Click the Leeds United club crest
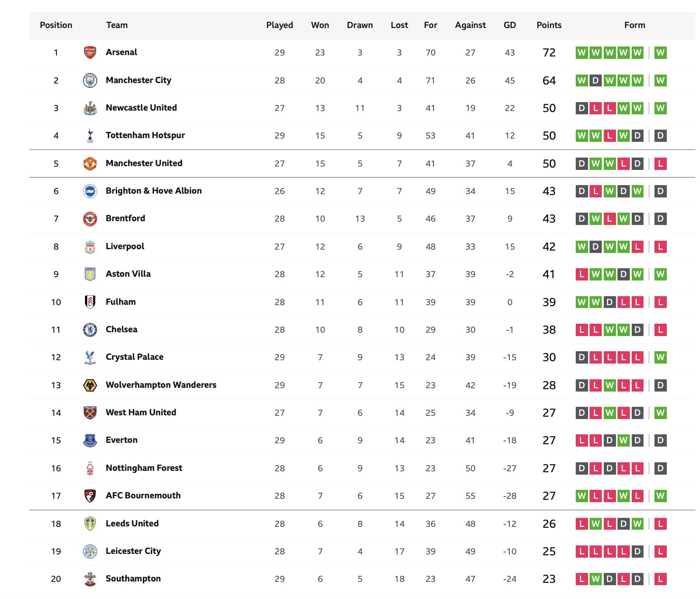The height and width of the screenshot is (599, 700). click(90, 524)
